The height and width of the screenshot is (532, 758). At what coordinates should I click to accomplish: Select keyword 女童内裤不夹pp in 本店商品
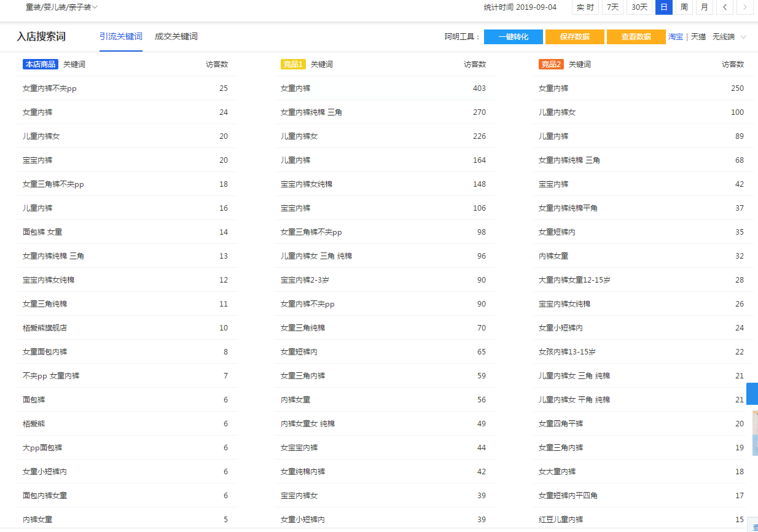50,88
